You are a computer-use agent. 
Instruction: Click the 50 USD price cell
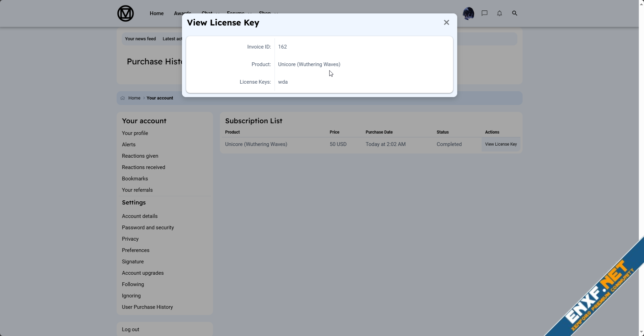tap(338, 144)
